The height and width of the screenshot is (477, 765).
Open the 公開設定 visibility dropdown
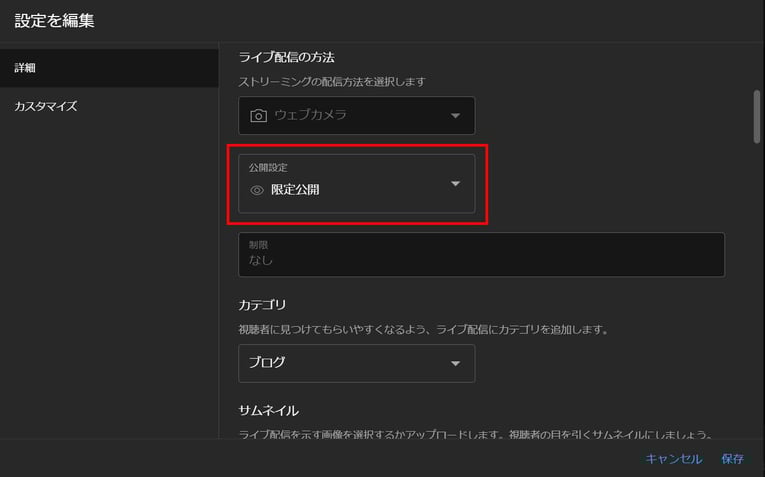click(x=356, y=183)
